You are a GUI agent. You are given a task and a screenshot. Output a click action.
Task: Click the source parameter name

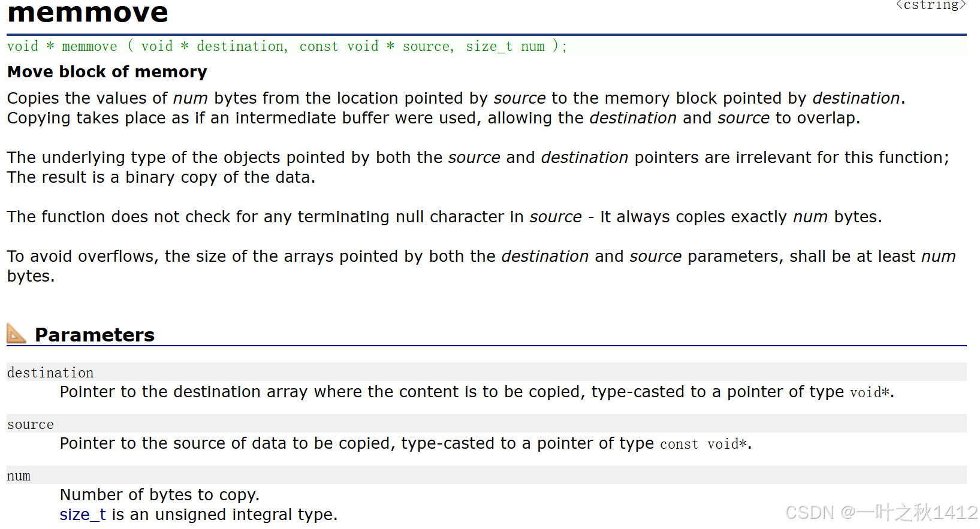click(31, 424)
